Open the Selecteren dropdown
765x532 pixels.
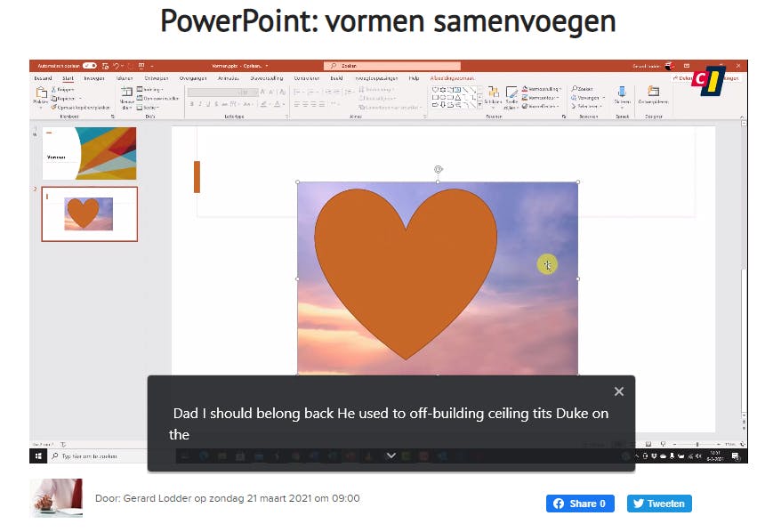pos(587,106)
